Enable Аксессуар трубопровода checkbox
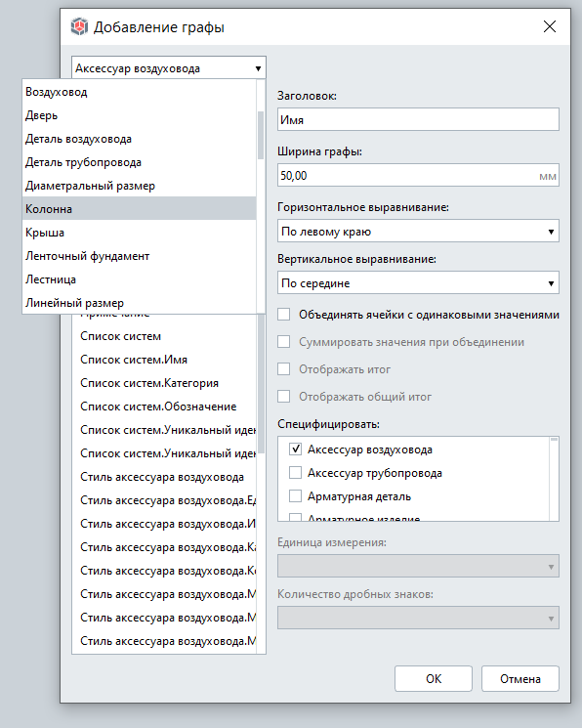Screen dimensions: 582x728 click(x=295, y=473)
